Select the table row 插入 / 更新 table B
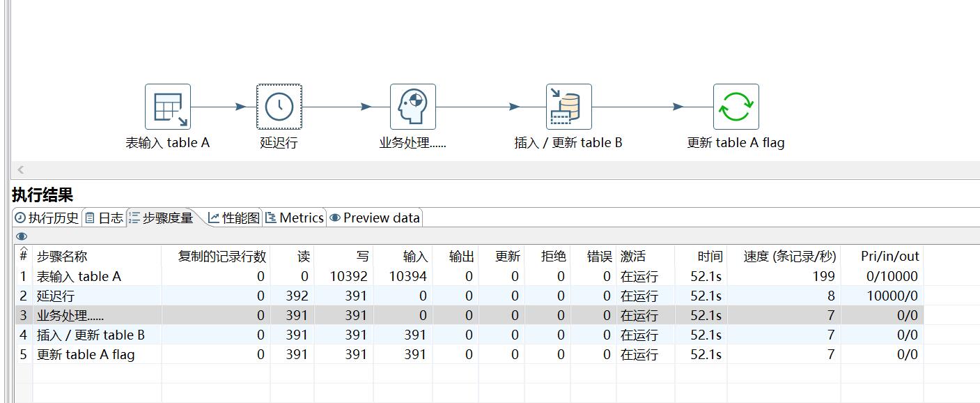Image resolution: width=980 pixels, height=403 pixels. 469,335
